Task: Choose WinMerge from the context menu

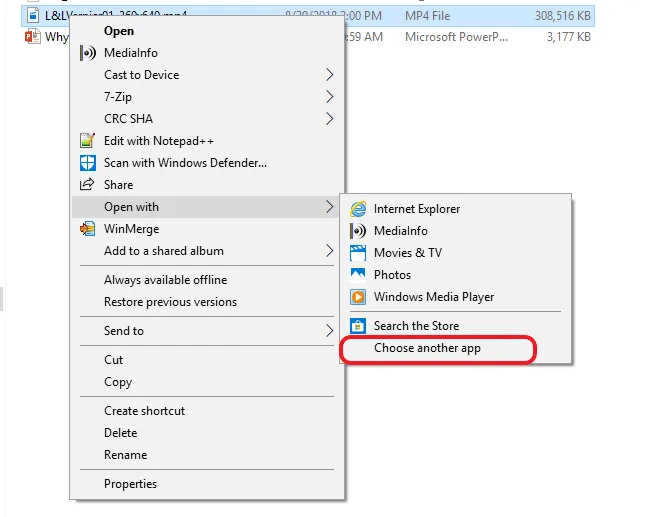Action: 207,229
